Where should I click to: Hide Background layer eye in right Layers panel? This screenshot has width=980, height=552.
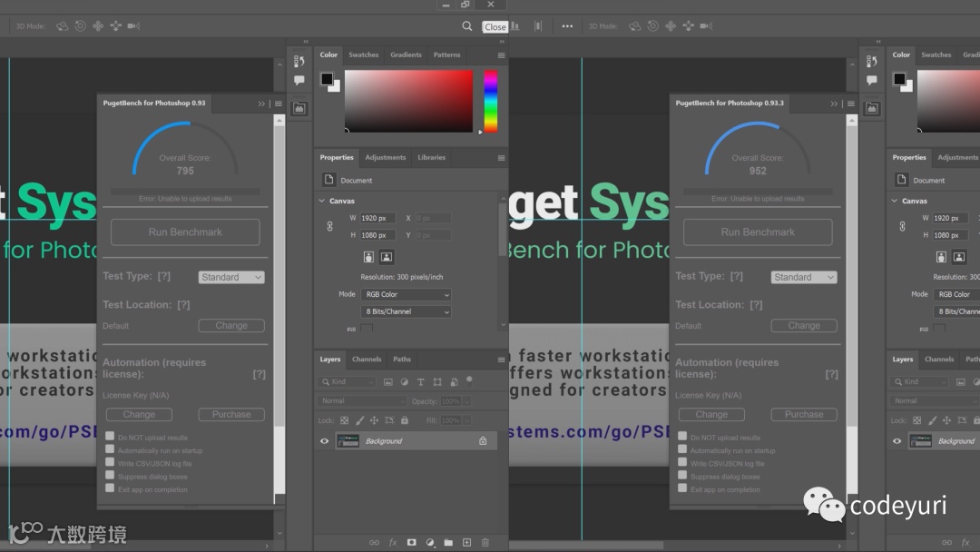(x=897, y=441)
